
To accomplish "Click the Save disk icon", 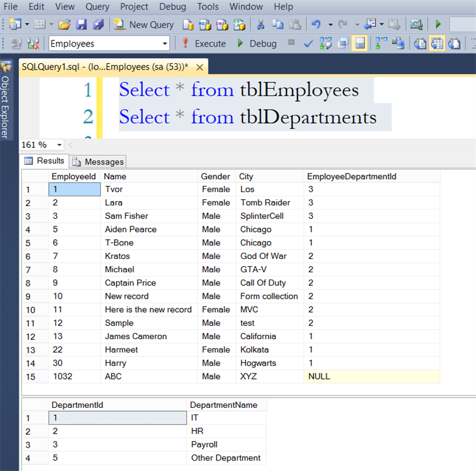I will 82,25.
